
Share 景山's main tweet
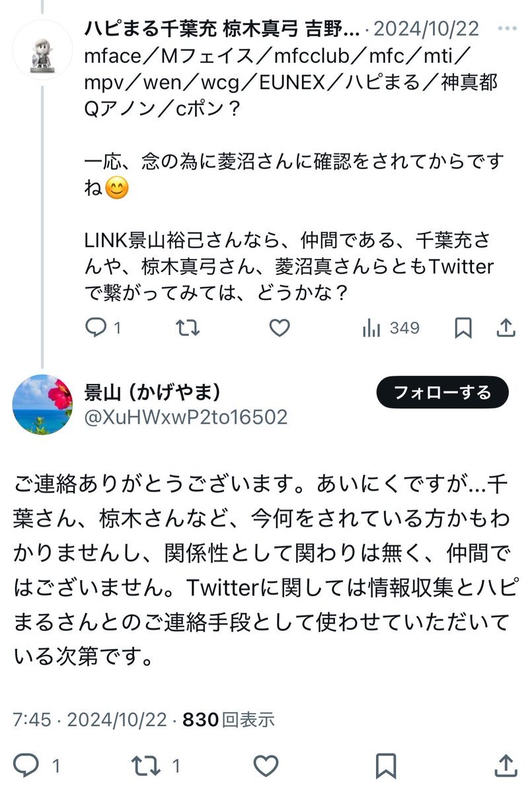click(x=506, y=765)
